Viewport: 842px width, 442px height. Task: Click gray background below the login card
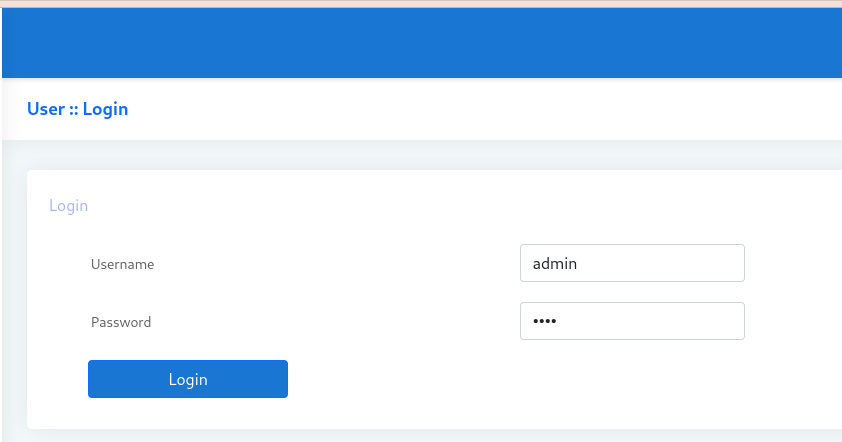[x=420, y=436]
